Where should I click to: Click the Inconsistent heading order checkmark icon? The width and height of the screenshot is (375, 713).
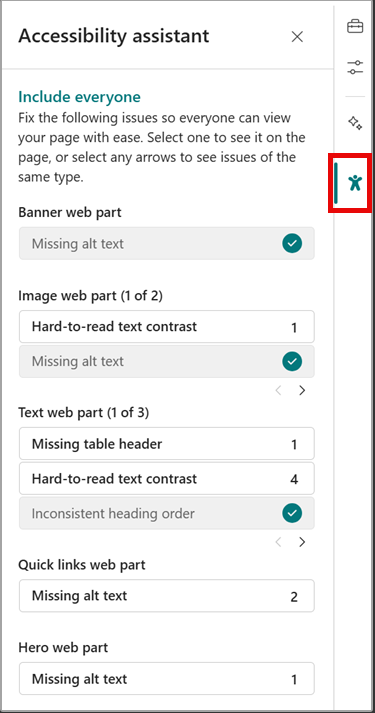click(292, 513)
